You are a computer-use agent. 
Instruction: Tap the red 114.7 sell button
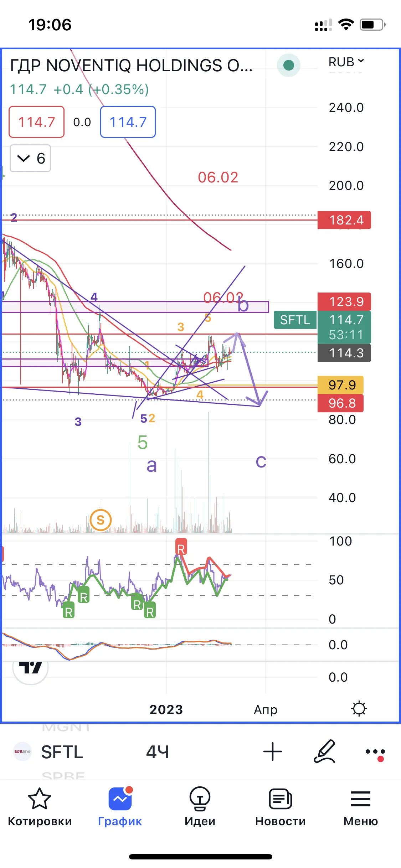(37, 122)
